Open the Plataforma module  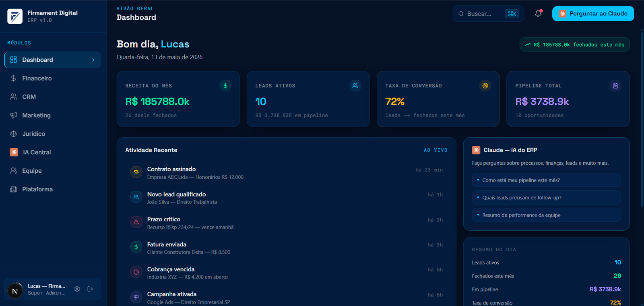[52, 189]
